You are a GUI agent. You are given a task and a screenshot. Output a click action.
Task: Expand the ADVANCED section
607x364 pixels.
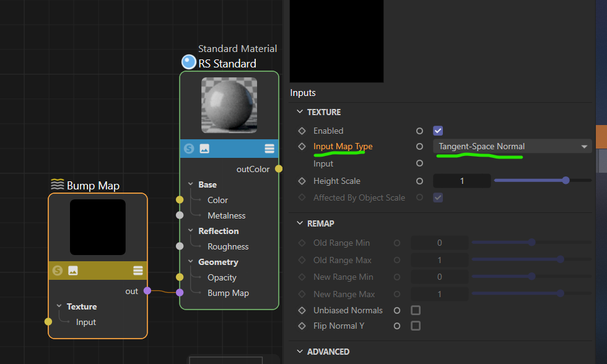click(300, 352)
